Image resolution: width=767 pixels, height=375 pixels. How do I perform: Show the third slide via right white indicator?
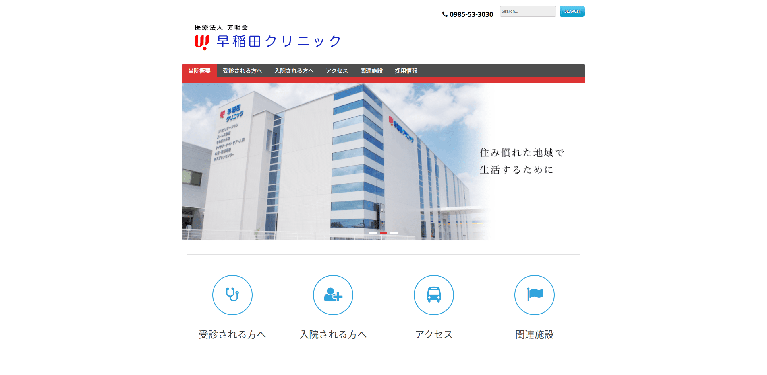click(394, 233)
